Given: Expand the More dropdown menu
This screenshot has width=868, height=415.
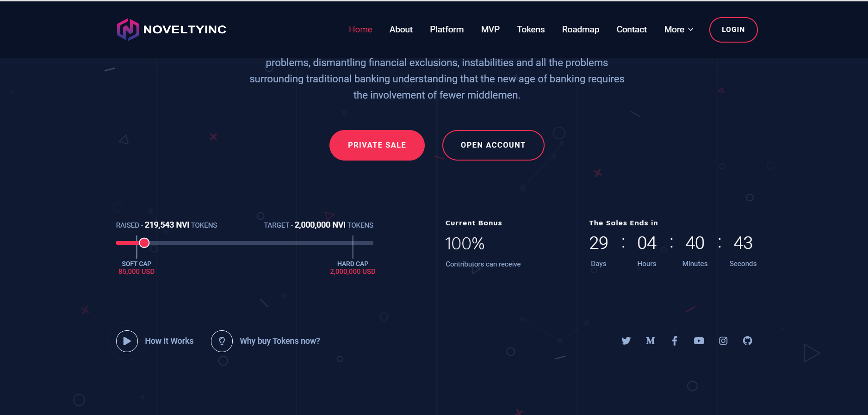Looking at the screenshot, I should 678,30.
